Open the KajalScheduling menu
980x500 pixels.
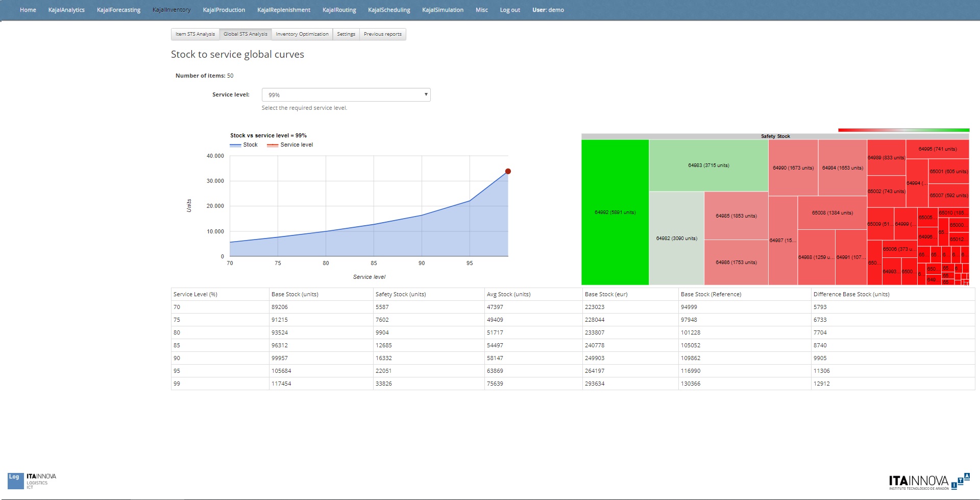[389, 10]
